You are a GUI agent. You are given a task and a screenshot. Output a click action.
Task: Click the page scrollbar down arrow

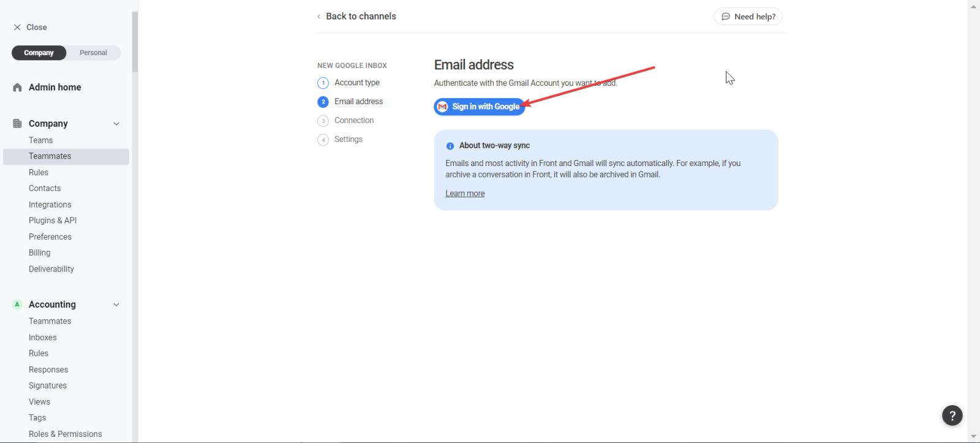pyautogui.click(x=974, y=436)
